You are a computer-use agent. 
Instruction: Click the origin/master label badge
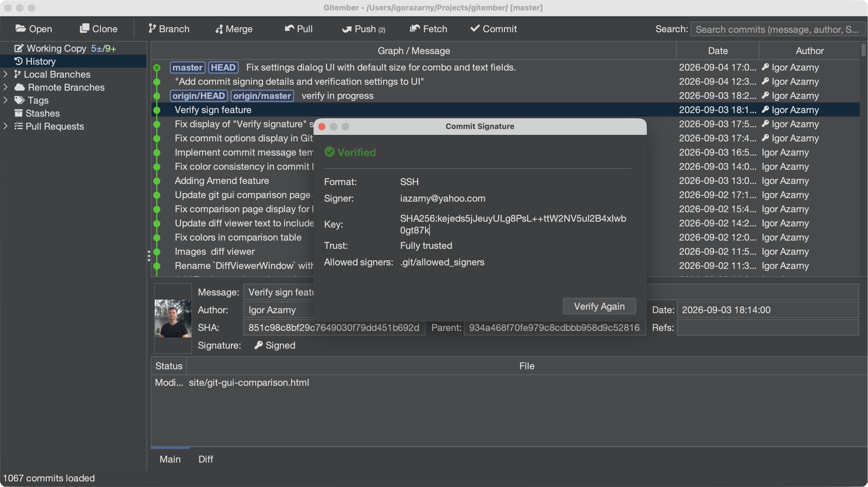coord(262,96)
